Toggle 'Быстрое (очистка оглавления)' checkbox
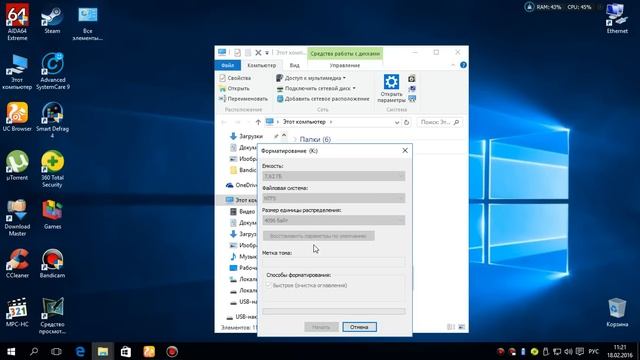 (x=269, y=285)
